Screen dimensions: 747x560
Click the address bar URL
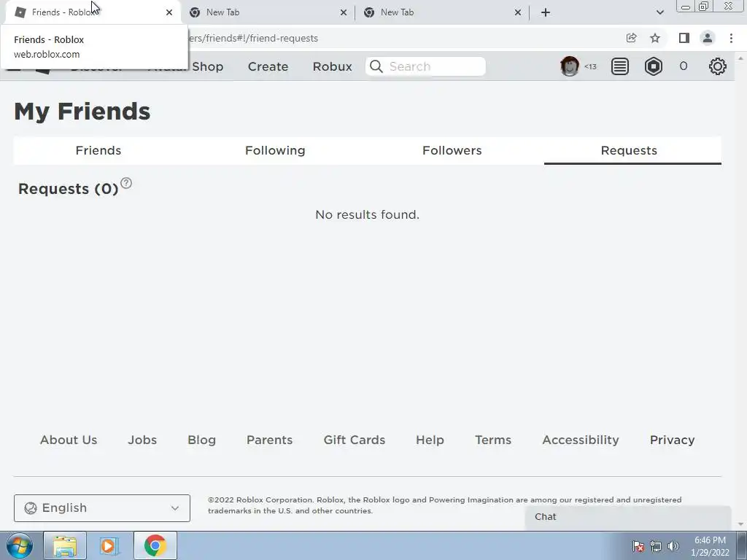coord(252,38)
